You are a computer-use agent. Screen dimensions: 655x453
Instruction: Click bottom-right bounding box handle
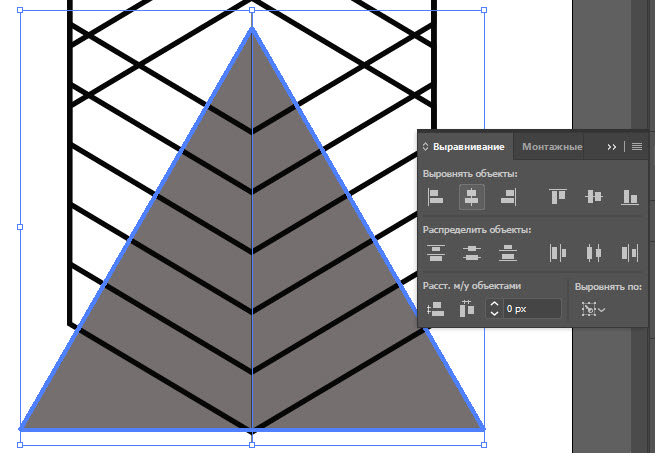[484, 445]
